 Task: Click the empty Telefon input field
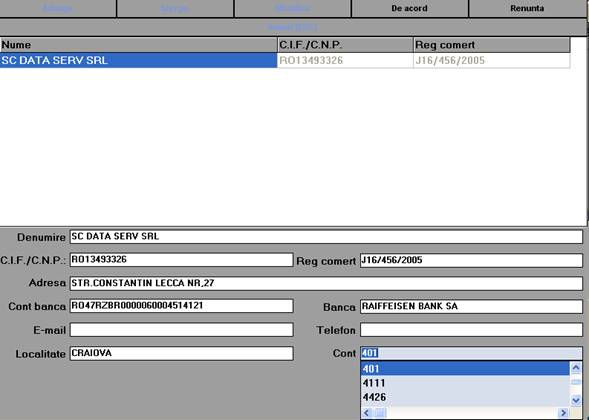pyautogui.click(x=471, y=330)
